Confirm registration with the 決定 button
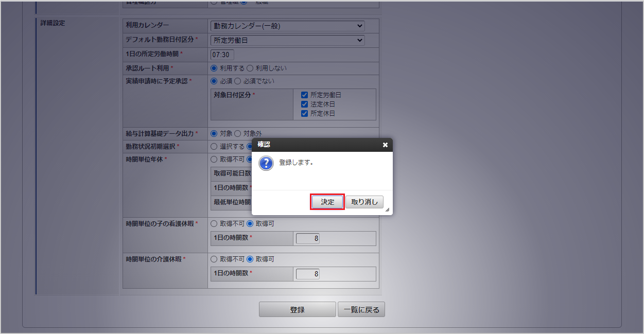The width and height of the screenshot is (644, 334). tap(327, 202)
